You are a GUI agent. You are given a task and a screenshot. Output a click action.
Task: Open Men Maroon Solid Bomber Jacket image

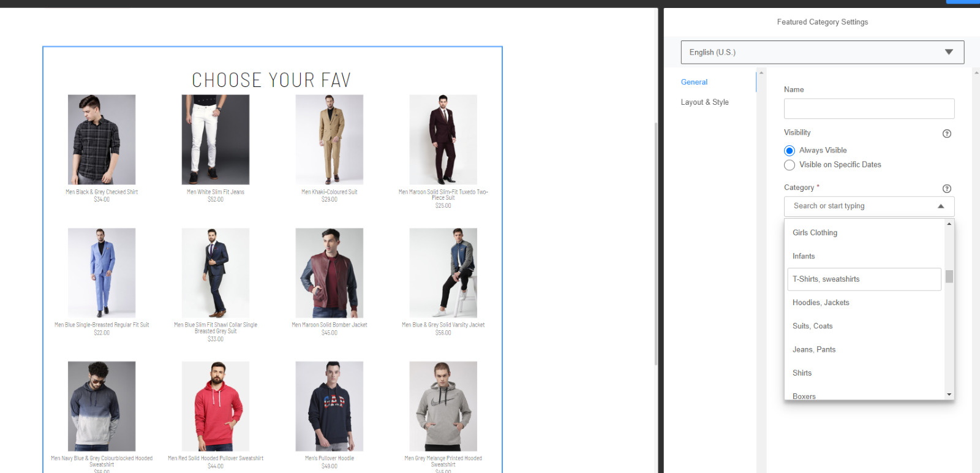pos(330,273)
